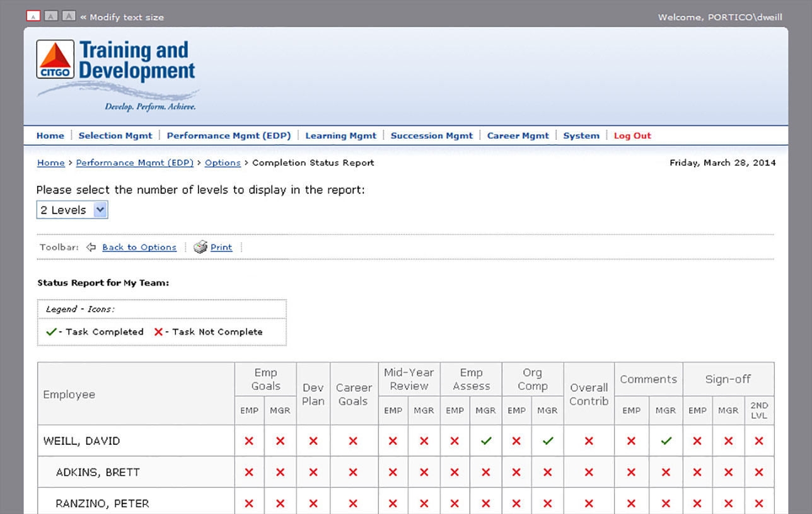
Task: Click the green Task Completed legend checkmark
Action: point(52,331)
